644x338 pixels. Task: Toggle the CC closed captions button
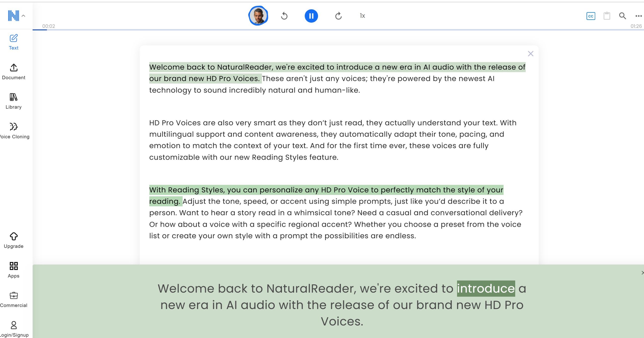pos(590,16)
